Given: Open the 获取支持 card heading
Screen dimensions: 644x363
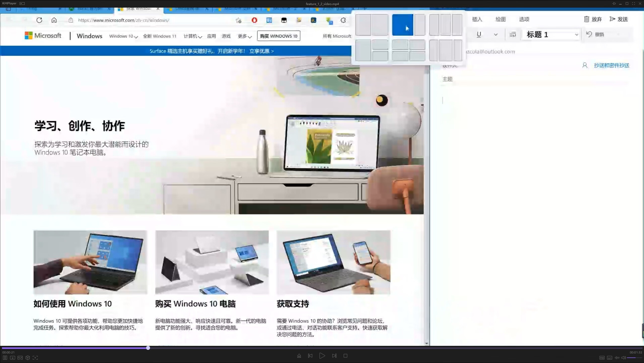Looking at the screenshot, I should (293, 304).
